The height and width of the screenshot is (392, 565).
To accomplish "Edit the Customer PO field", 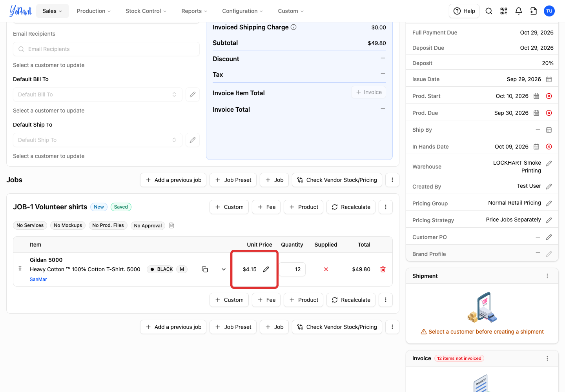I will pos(549,237).
